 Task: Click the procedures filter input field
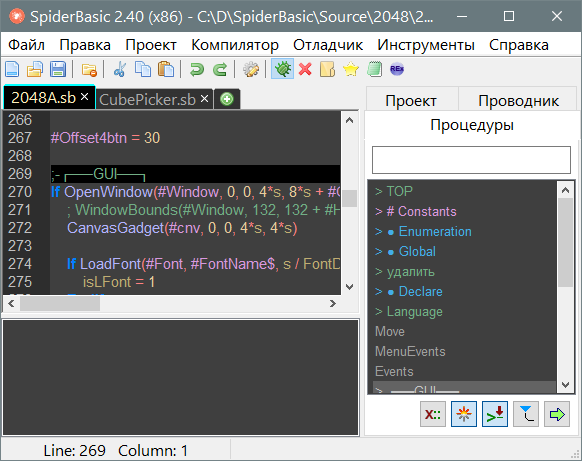tap(471, 160)
